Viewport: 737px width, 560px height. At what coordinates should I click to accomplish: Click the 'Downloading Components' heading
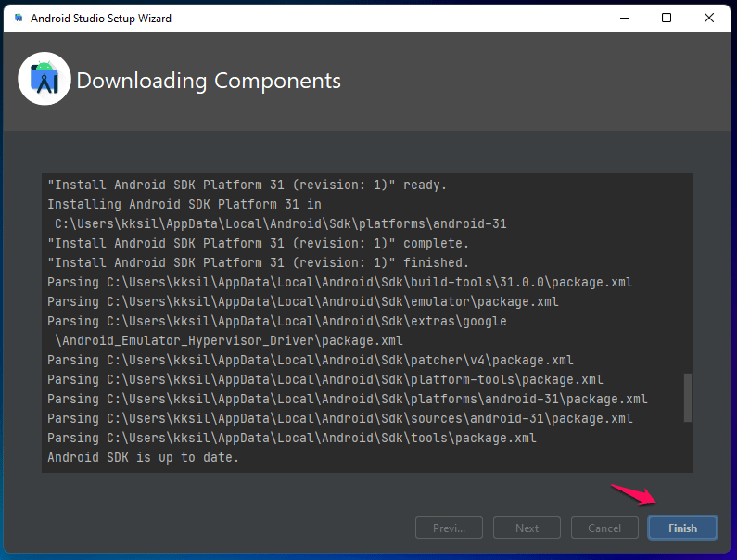coord(209,81)
